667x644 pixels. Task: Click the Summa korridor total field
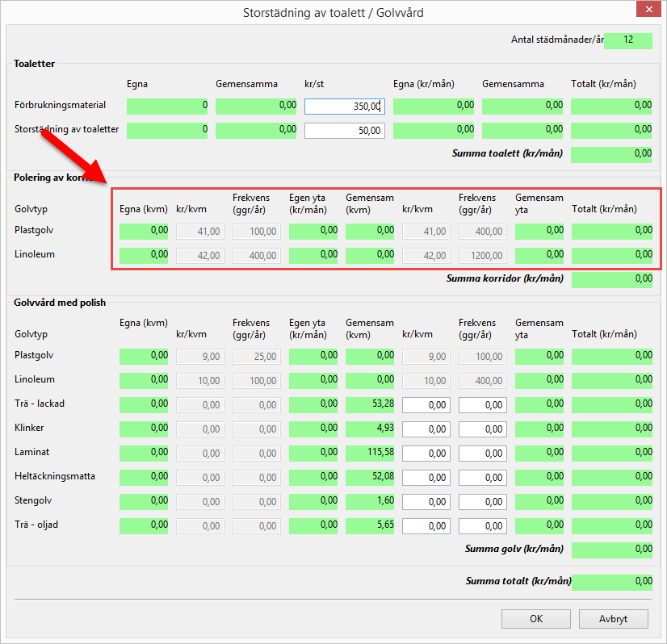611,279
